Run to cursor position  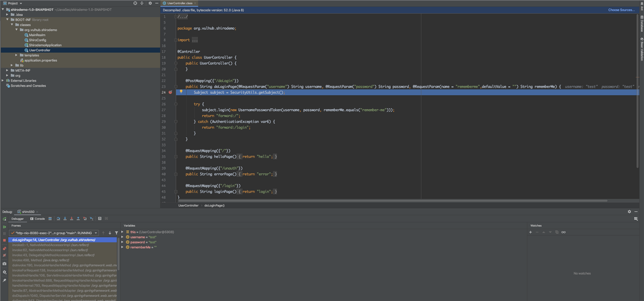(x=91, y=219)
